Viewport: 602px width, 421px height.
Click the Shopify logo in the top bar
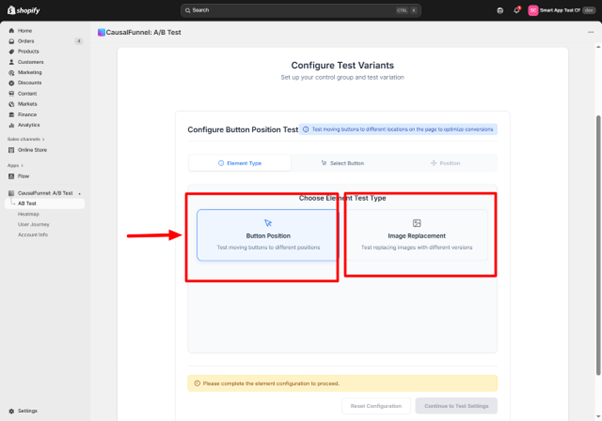[22, 10]
